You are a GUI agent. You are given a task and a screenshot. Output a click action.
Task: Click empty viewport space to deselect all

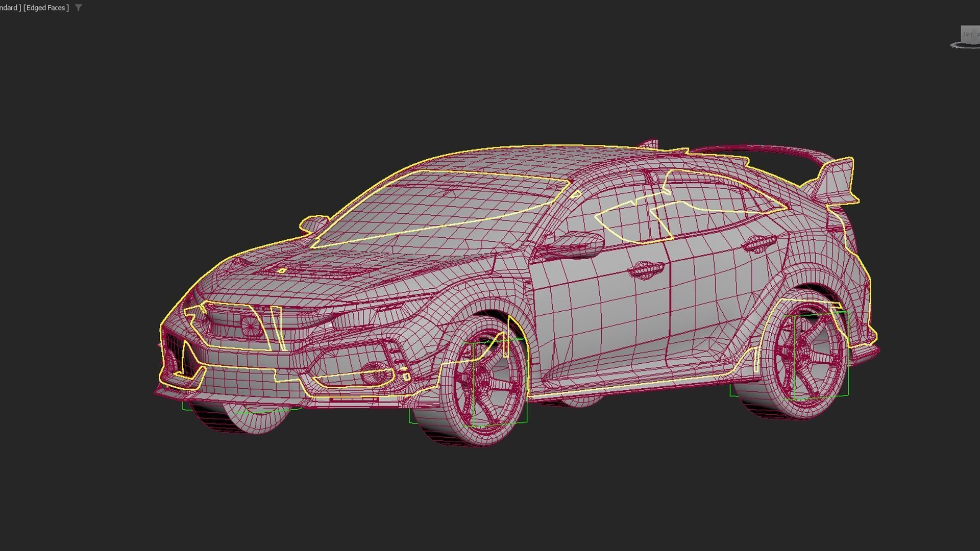tap(153, 102)
